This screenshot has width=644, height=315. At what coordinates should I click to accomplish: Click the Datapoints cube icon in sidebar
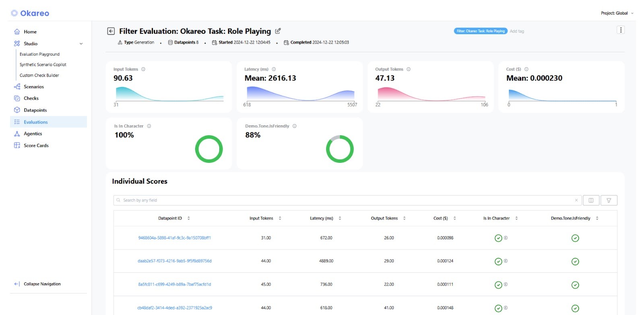pos(17,110)
